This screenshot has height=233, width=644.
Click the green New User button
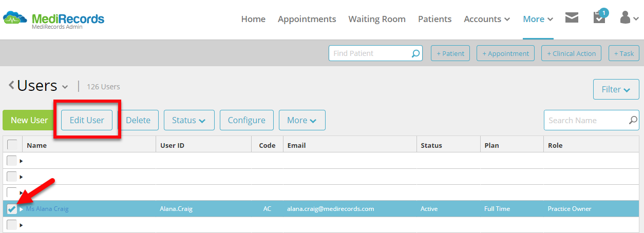pos(29,120)
